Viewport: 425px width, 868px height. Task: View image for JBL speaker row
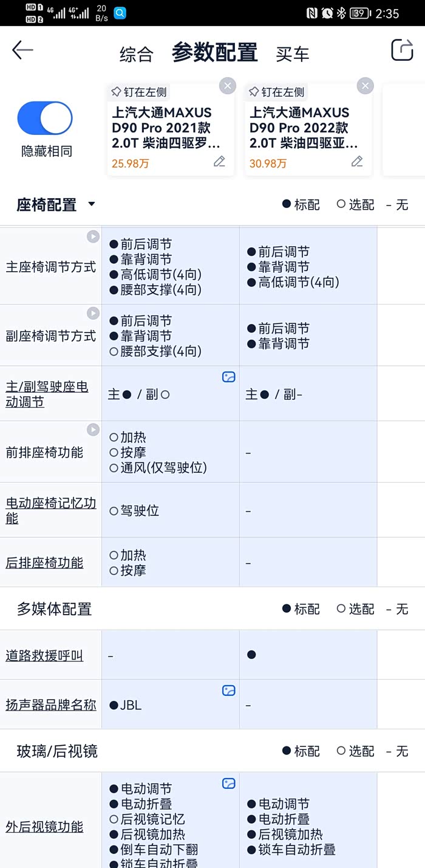click(x=228, y=691)
